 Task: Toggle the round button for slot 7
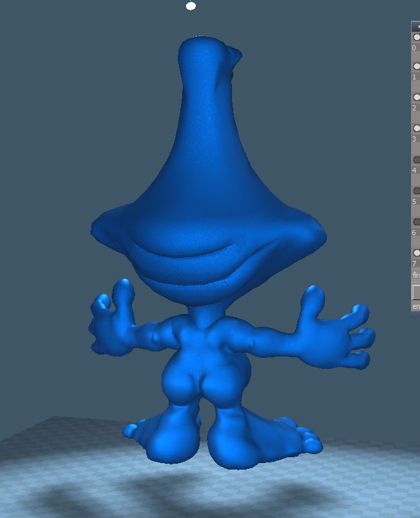(417, 253)
